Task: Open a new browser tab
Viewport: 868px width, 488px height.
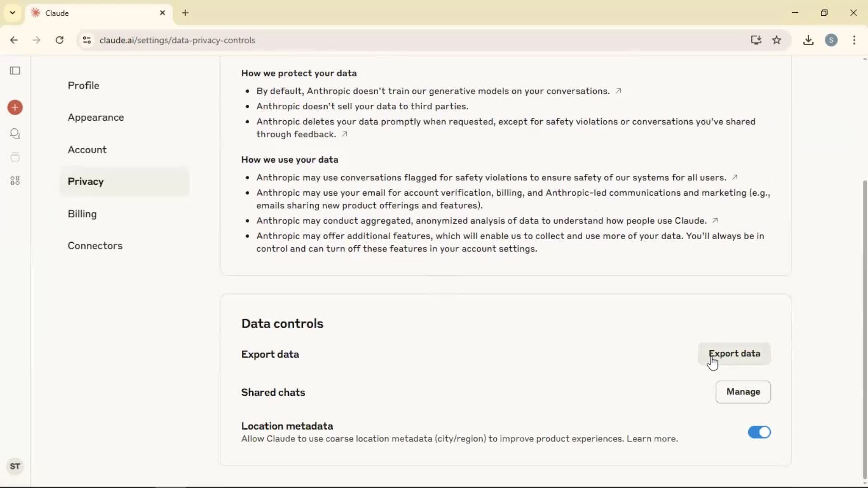Action: tap(185, 13)
